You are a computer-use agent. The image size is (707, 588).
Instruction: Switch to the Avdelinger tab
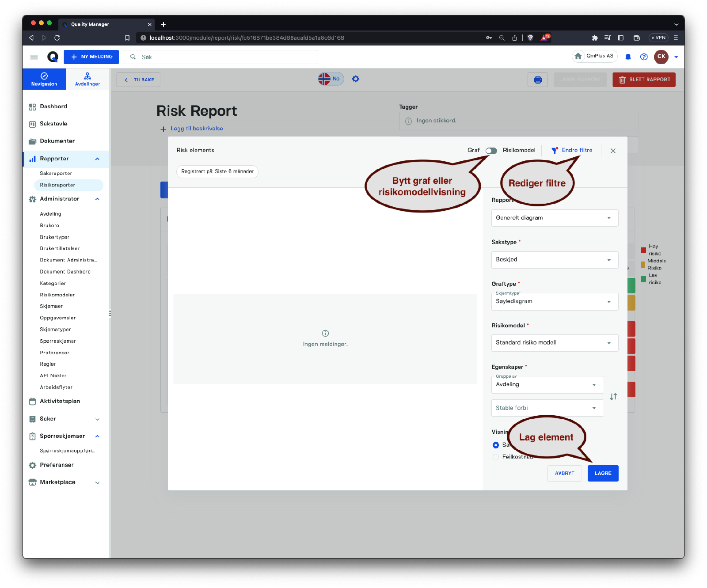(87, 79)
